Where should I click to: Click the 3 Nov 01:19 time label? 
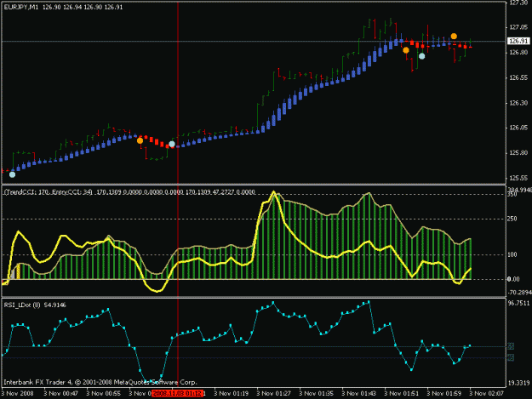[x=232, y=394]
